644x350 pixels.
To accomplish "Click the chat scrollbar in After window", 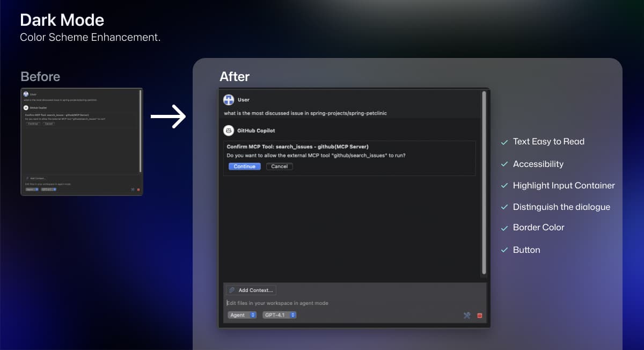I will (x=484, y=183).
